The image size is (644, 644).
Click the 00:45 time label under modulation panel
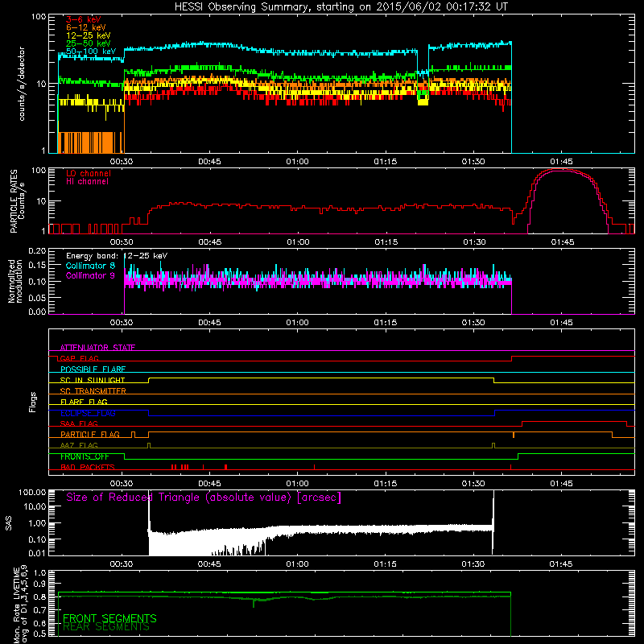pyautogui.click(x=209, y=323)
